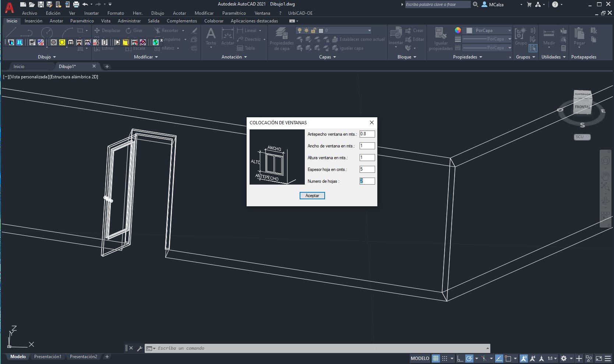Switch to the Inicio file tab

[x=19, y=67]
